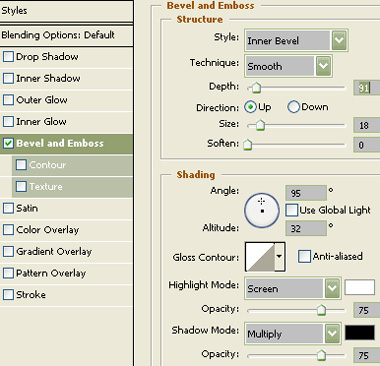Check the Pattern Overlay checkbox

(x=8, y=273)
